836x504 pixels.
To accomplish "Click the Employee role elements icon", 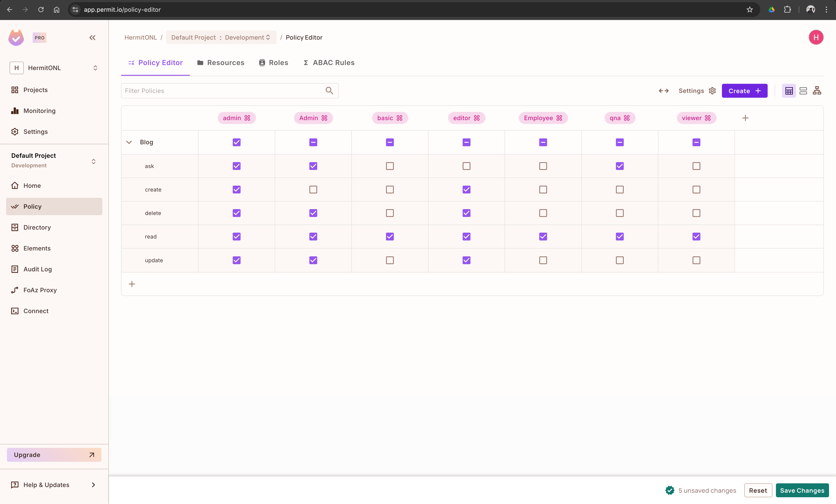I will (x=559, y=118).
